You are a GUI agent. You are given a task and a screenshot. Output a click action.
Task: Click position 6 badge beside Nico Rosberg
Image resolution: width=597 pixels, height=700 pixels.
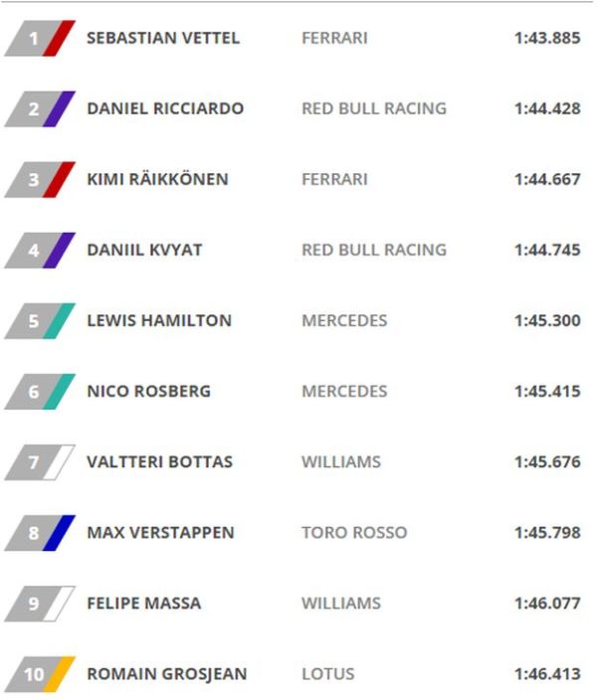click(x=38, y=392)
